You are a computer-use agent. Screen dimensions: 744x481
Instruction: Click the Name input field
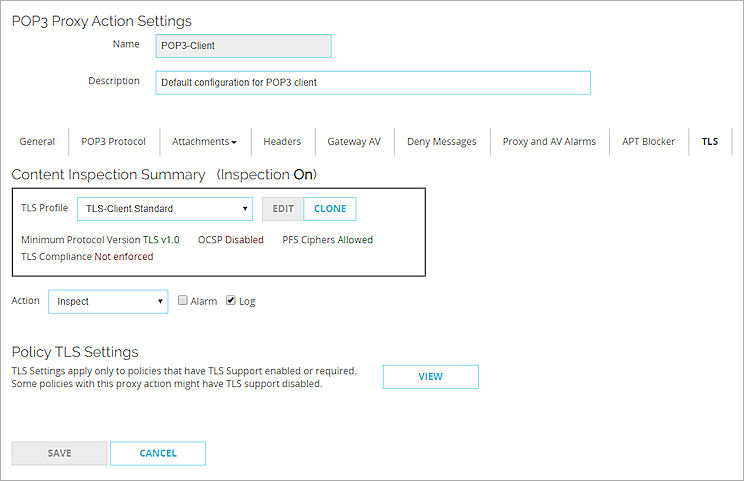click(244, 46)
